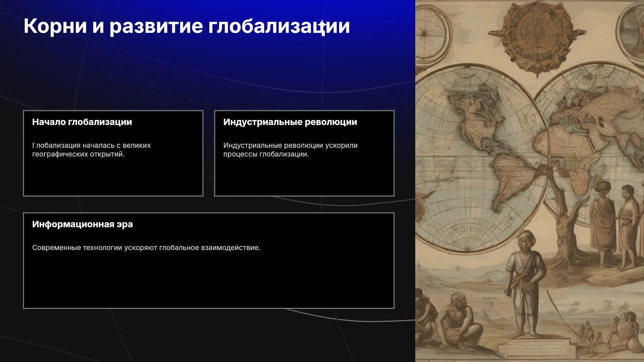This screenshot has width=644, height=362.
Task: Click the caption cartouche at the map's bottom
Action: [x=538, y=349]
